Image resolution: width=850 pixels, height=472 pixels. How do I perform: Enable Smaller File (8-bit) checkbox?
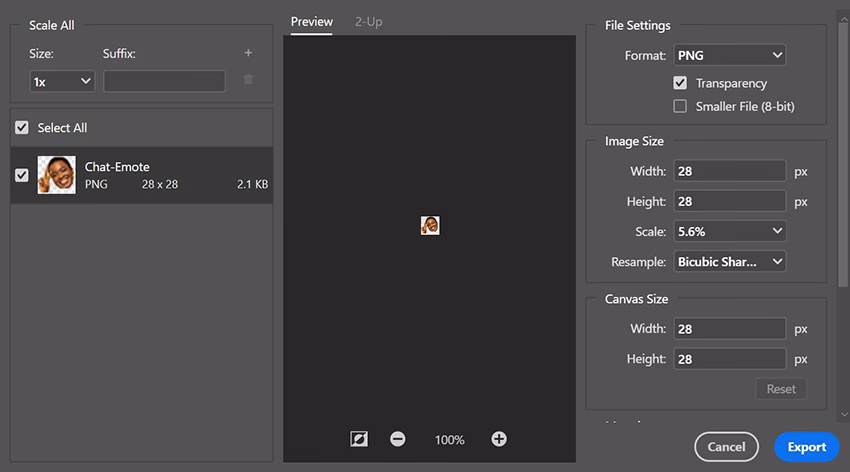(x=680, y=106)
